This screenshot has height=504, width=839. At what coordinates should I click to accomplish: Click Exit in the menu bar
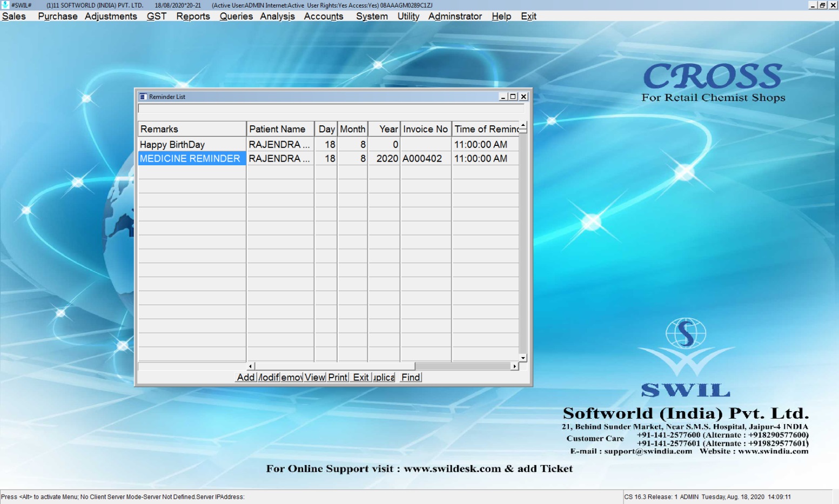point(528,16)
